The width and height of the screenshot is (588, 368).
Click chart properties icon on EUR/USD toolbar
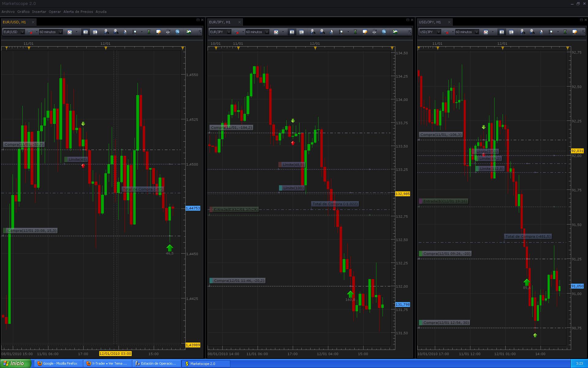click(x=158, y=32)
